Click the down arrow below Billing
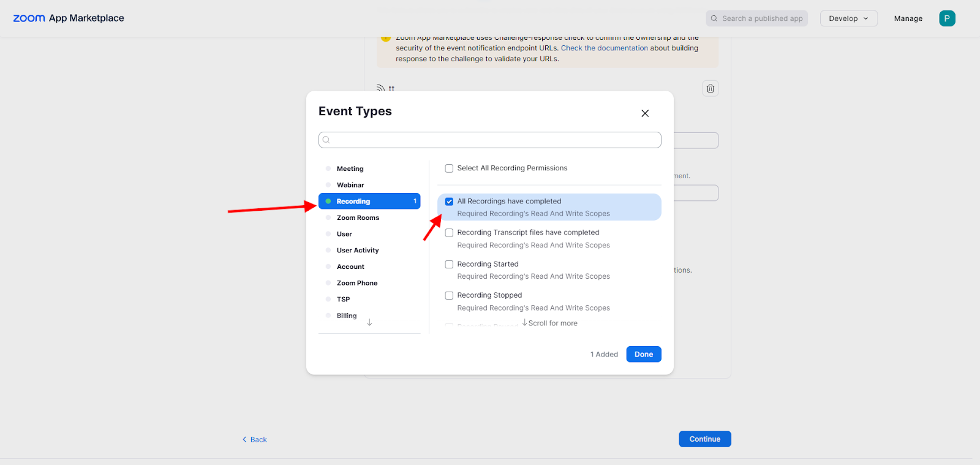Screen dimensions: 980x465 [x=369, y=322]
